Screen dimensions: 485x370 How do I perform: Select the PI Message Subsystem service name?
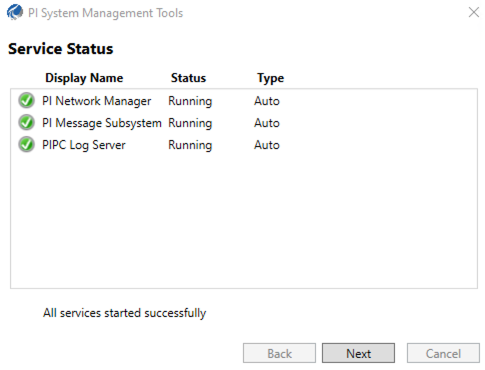(x=102, y=123)
